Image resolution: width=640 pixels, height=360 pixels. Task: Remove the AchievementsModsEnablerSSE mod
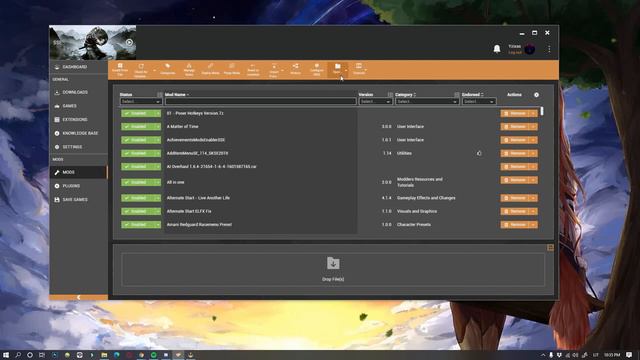(515, 140)
